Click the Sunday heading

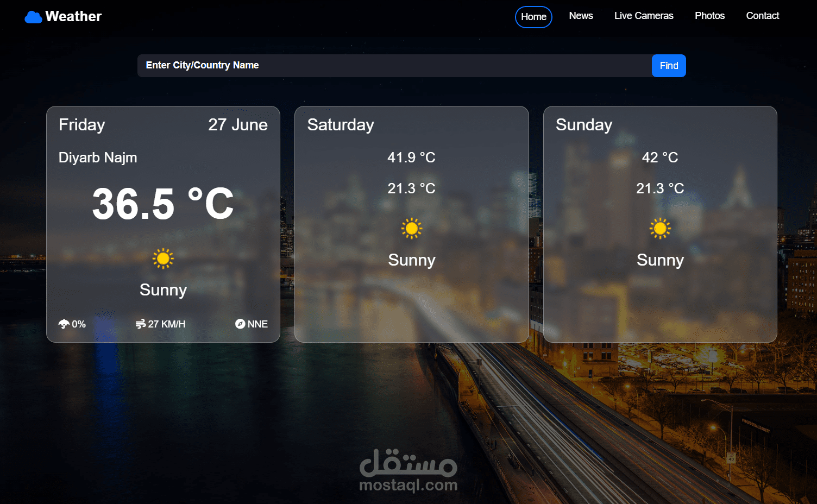[x=584, y=125]
